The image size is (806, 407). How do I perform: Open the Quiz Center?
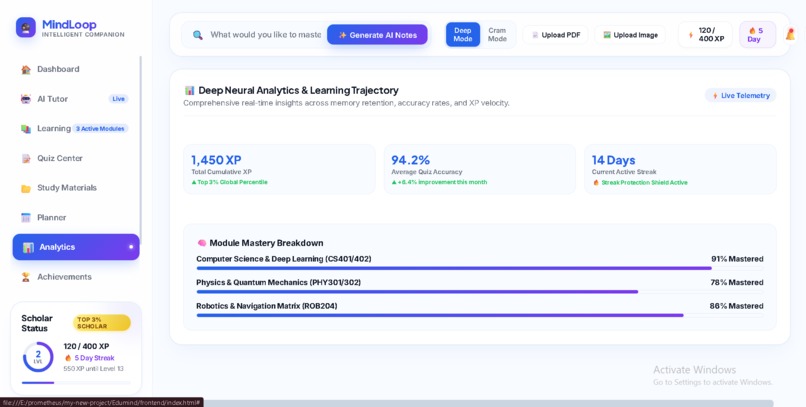tap(76, 158)
